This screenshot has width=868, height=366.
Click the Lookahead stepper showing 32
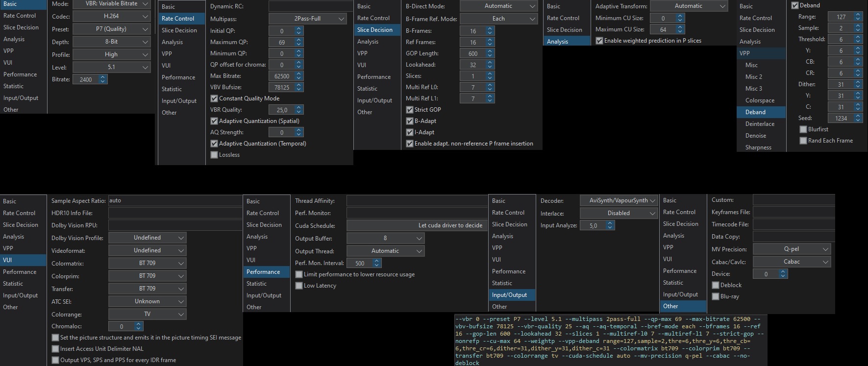pyautogui.click(x=477, y=65)
